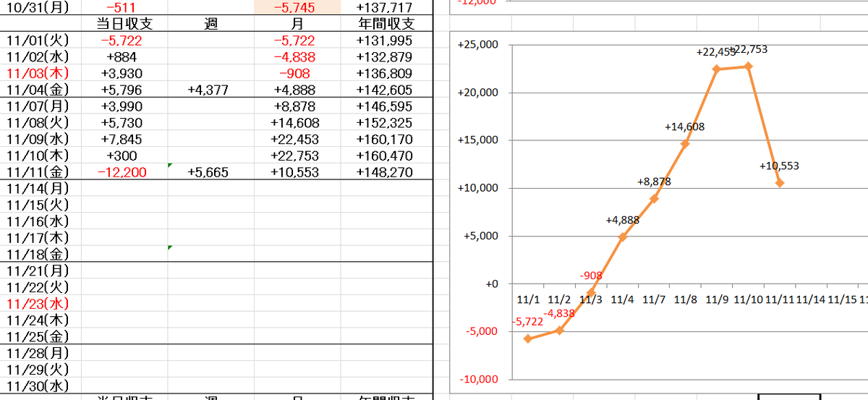Viewport: 868px width, 400px height.
Task: Click the highlighted monthly cell -5,745
Action: click(x=297, y=8)
